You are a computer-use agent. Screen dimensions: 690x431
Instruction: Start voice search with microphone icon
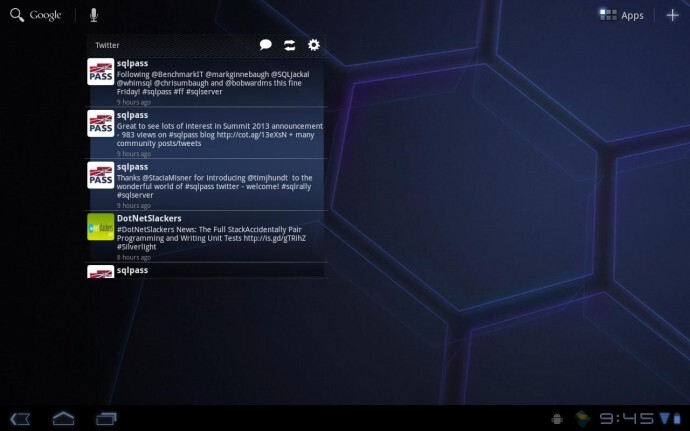pos(93,15)
